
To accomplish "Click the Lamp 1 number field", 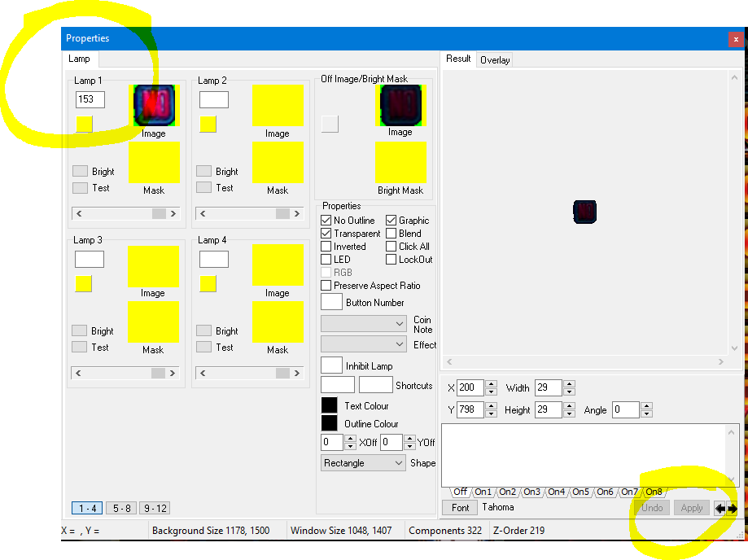I will click(x=90, y=99).
